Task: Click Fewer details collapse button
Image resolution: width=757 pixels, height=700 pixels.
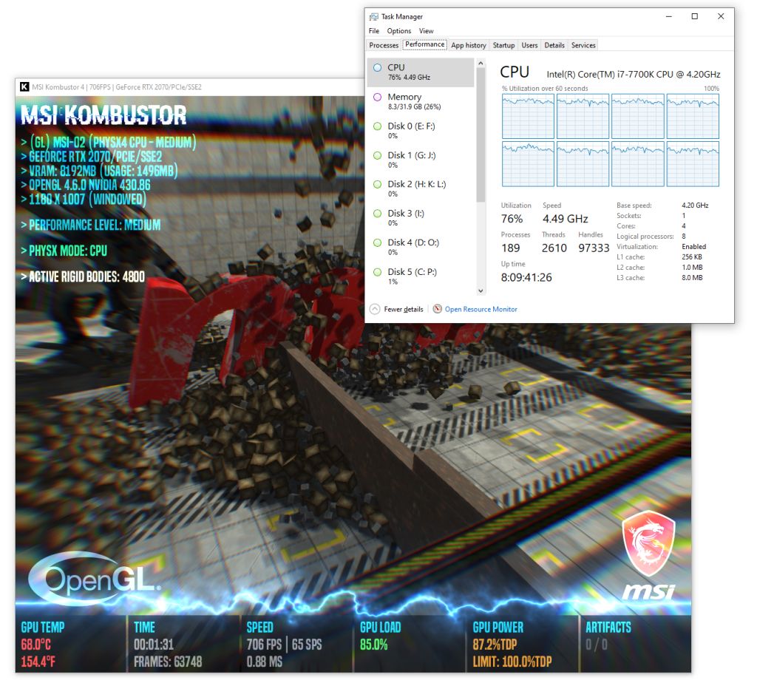Action: coord(397,310)
